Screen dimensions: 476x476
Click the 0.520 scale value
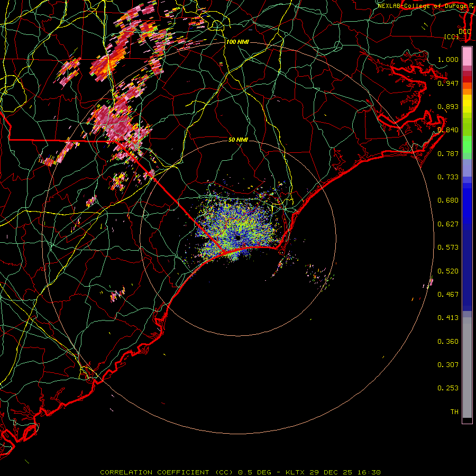coord(448,271)
